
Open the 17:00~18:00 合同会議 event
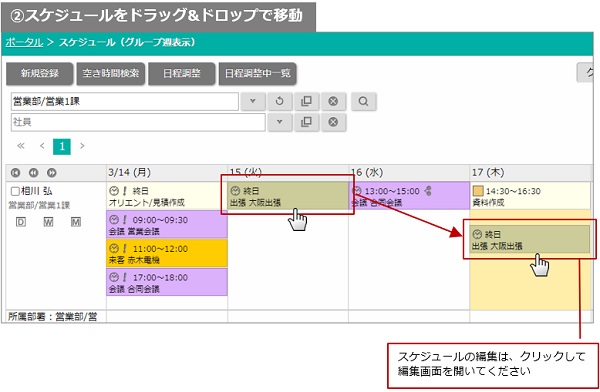167,283
